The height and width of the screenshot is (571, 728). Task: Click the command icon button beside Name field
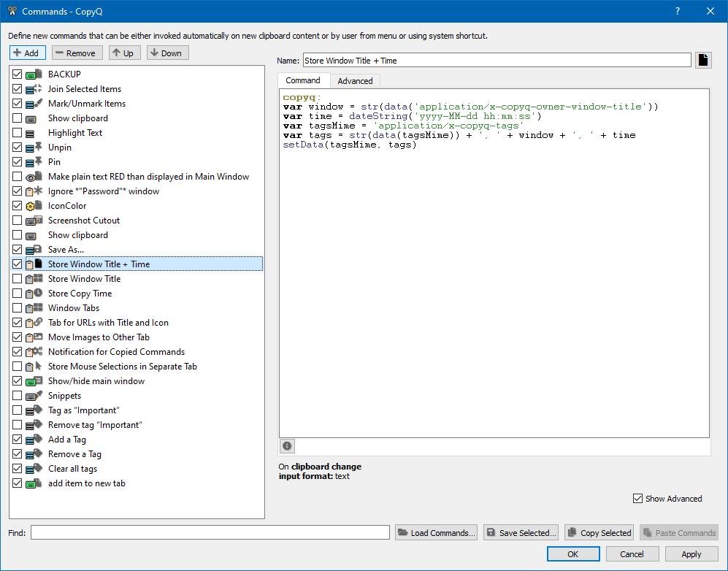703,61
